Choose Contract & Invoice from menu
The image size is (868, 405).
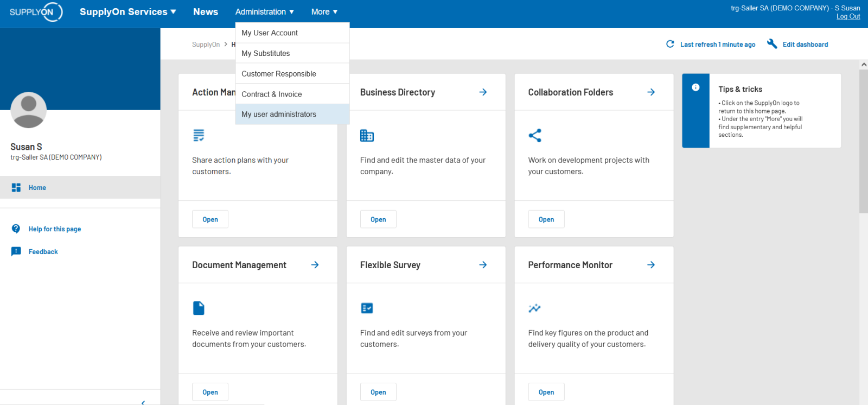(272, 94)
